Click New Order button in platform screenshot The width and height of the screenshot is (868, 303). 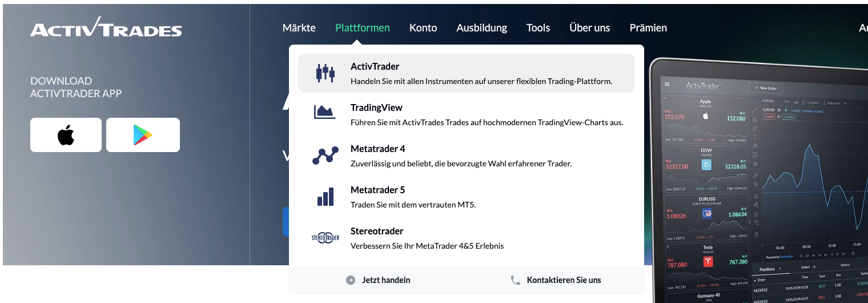tap(765, 88)
